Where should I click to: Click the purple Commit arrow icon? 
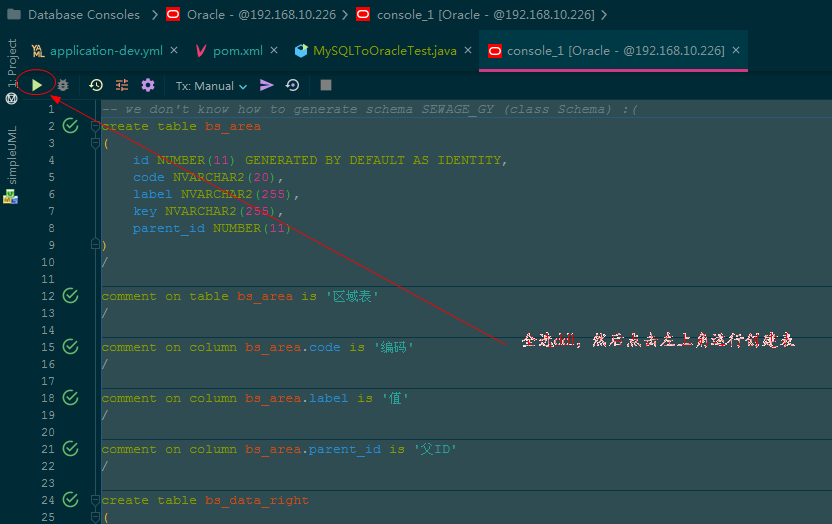[x=266, y=85]
